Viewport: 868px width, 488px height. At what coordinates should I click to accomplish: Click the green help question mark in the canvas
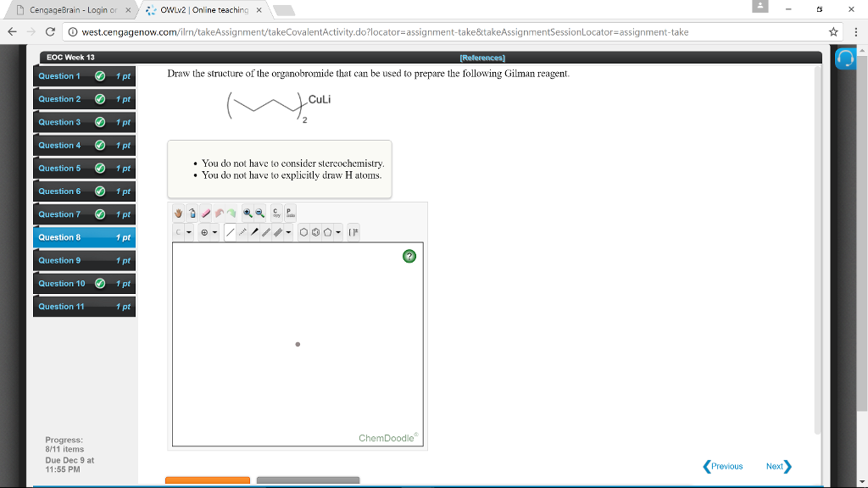tap(409, 256)
